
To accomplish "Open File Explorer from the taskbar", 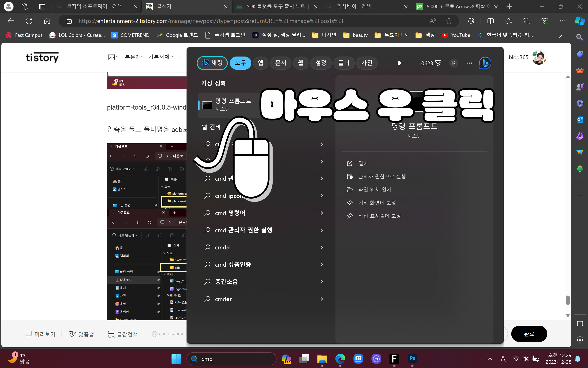I will coord(322,359).
